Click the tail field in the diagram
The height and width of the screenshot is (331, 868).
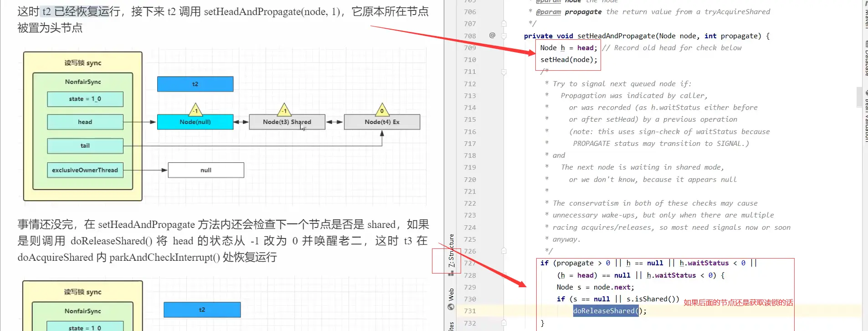85,145
